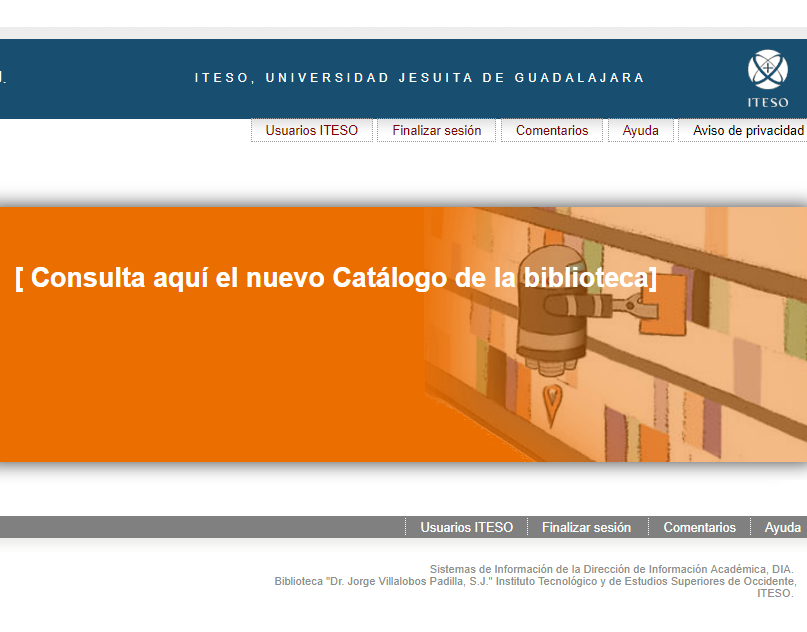Image resolution: width=807 pixels, height=632 pixels.
Task: Select Finalizar sesión in top menu
Action: click(x=436, y=130)
